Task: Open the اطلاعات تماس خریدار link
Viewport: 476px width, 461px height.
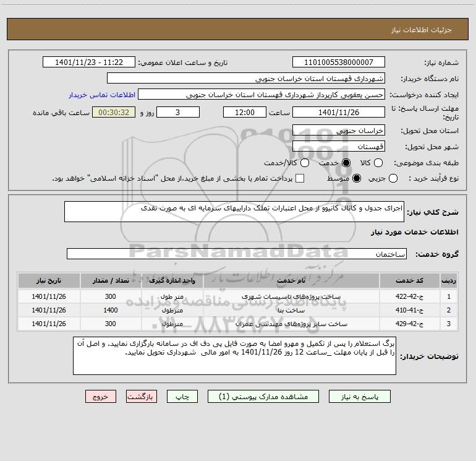Action: coord(102,95)
